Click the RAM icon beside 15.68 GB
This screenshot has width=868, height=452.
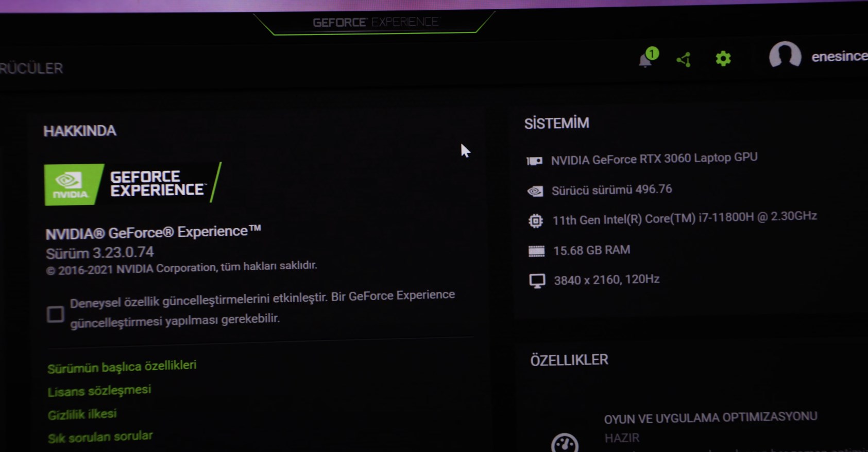tap(536, 251)
